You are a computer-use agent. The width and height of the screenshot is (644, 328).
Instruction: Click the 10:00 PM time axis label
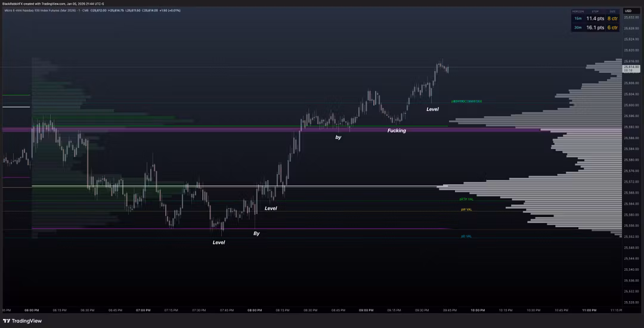click(x=477, y=310)
